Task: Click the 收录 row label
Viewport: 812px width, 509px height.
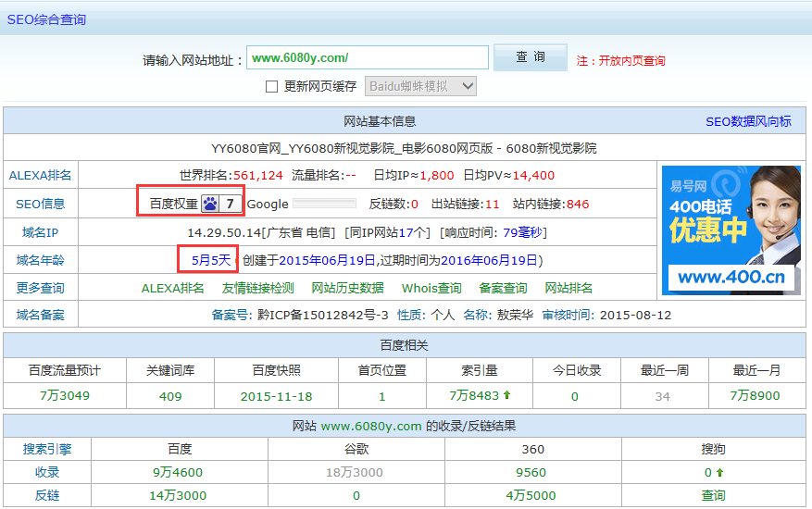Action: [x=47, y=472]
